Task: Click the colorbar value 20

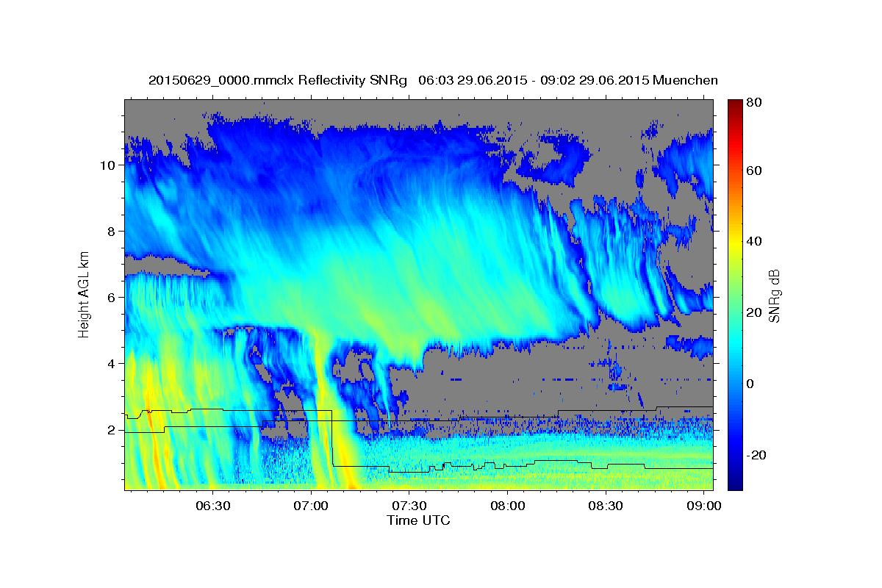Action: click(755, 312)
